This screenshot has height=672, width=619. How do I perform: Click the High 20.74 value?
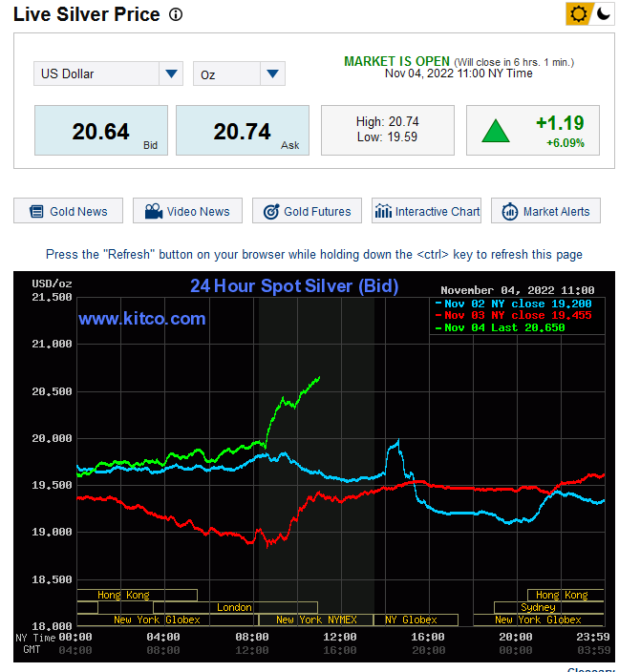tap(388, 122)
